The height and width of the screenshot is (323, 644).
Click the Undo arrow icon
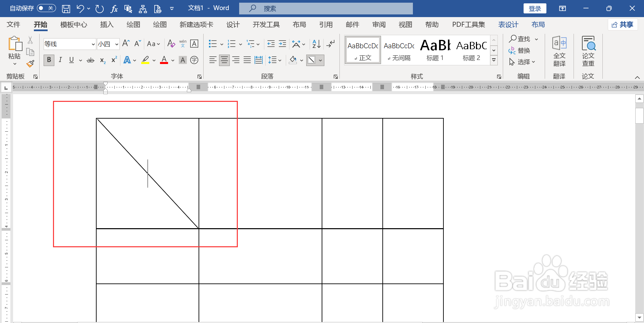(x=80, y=9)
